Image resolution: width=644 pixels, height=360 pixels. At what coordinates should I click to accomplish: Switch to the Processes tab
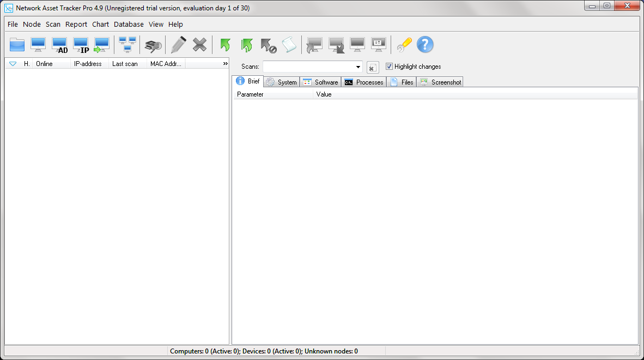364,82
